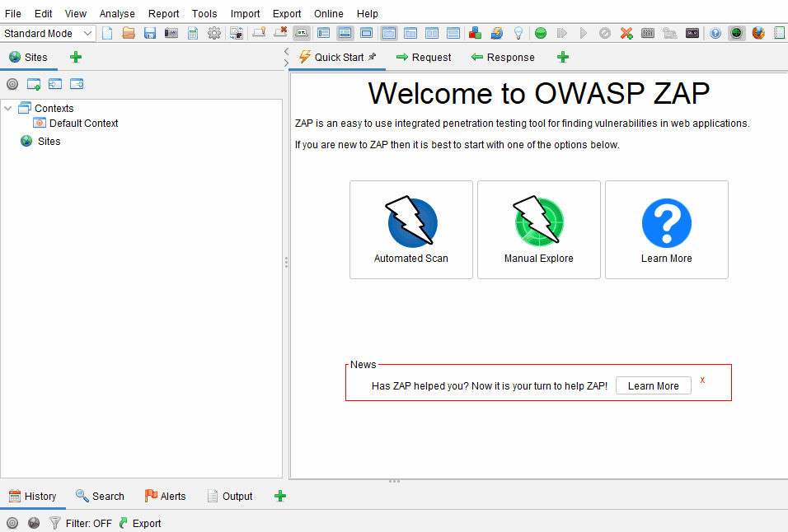Click the add custom breakpoint red X icon

click(x=626, y=33)
